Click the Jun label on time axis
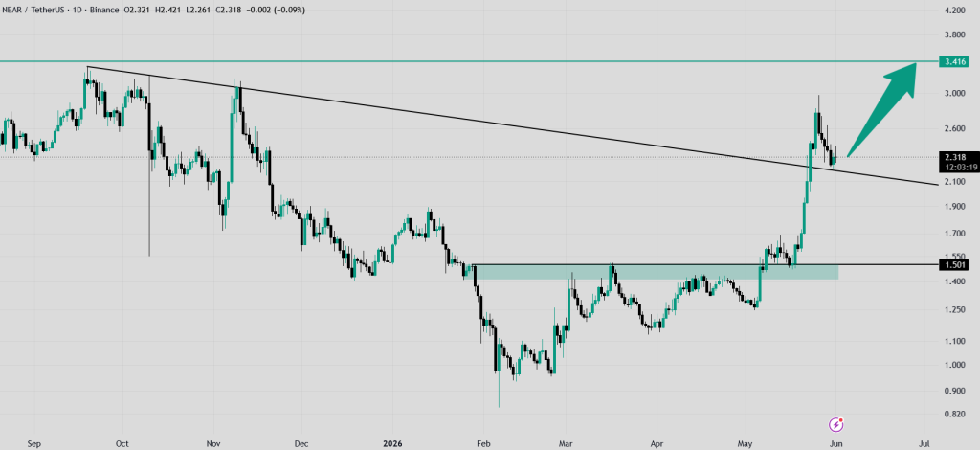This screenshot has height=450, width=980. click(x=836, y=443)
